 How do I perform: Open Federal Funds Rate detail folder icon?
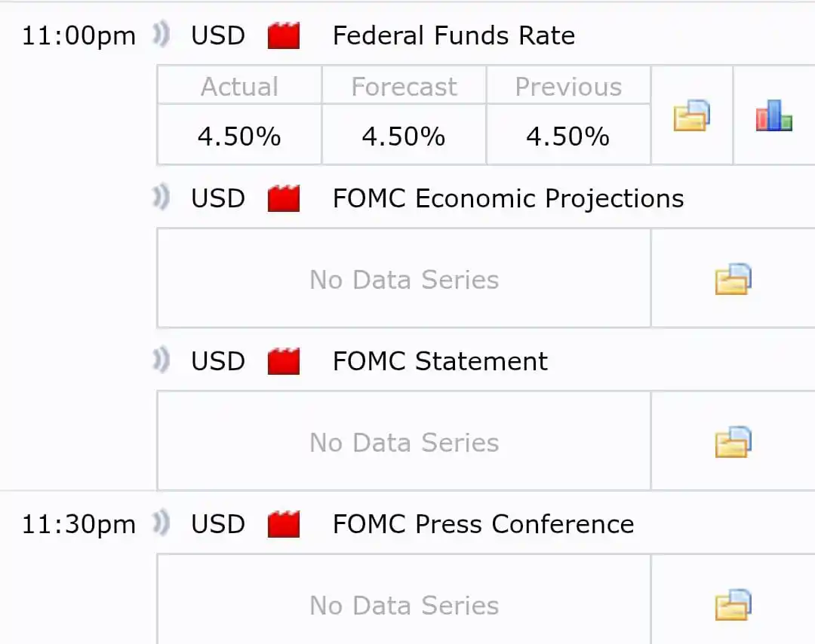point(691,115)
